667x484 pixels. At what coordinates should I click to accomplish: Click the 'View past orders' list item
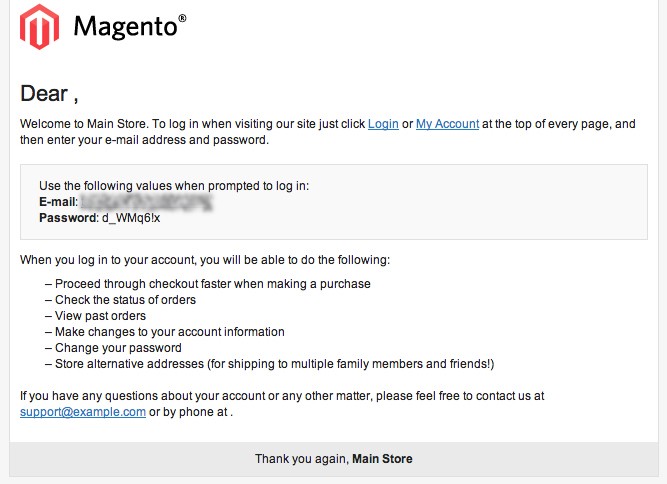click(95, 316)
